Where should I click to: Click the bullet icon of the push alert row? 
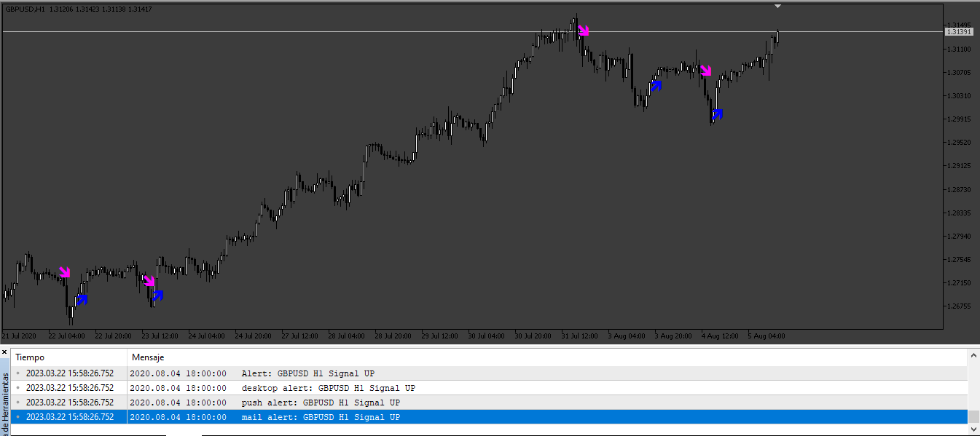click(18, 403)
